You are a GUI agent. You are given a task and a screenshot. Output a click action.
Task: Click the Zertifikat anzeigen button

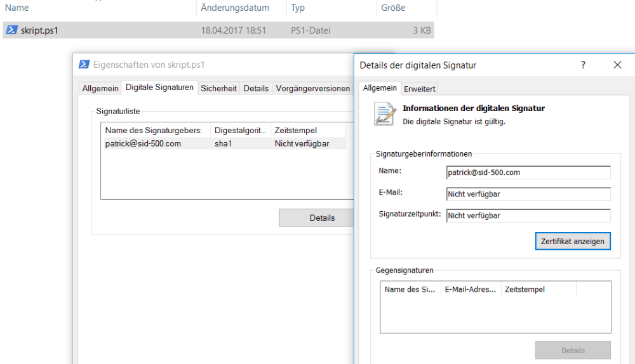pyautogui.click(x=573, y=241)
